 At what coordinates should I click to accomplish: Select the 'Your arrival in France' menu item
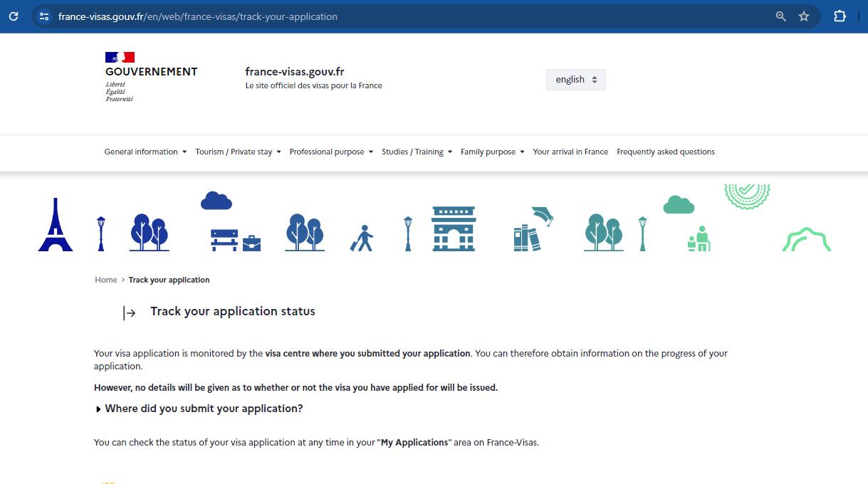click(570, 152)
